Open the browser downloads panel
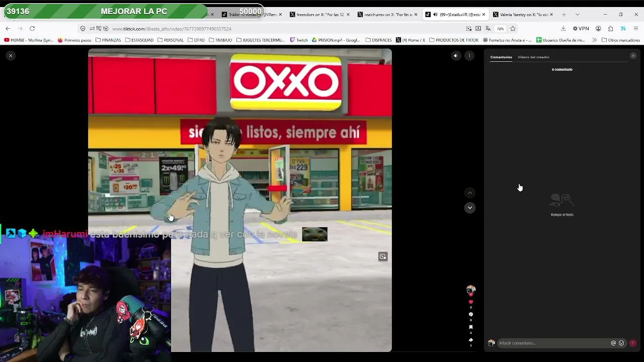This screenshot has width=644, height=362. [x=563, y=29]
